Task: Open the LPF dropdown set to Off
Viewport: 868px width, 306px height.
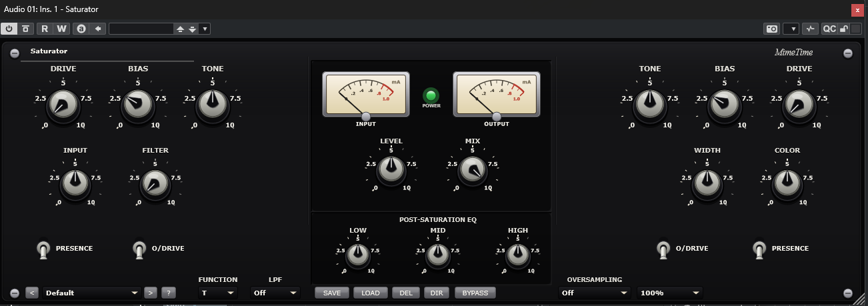Action: [x=275, y=292]
